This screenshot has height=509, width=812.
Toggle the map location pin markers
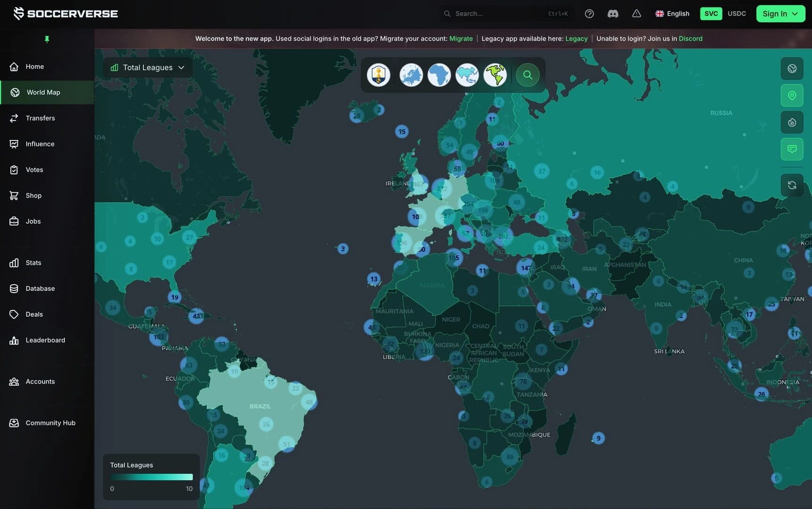point(792,96)
